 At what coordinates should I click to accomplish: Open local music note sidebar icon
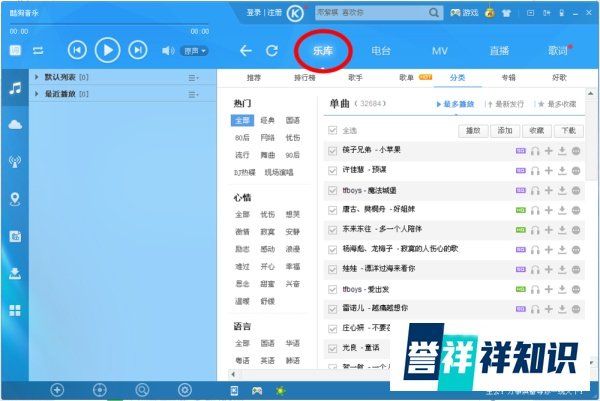pos(15,88)
